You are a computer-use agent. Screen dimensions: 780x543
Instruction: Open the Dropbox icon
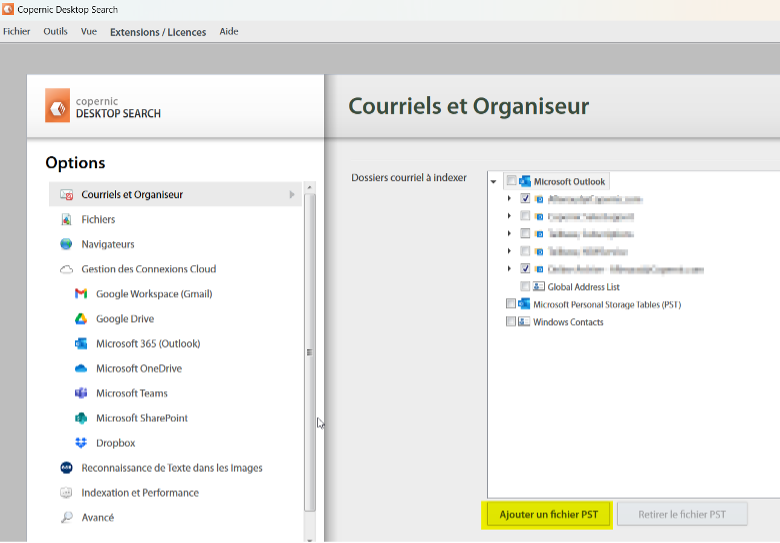81,443
